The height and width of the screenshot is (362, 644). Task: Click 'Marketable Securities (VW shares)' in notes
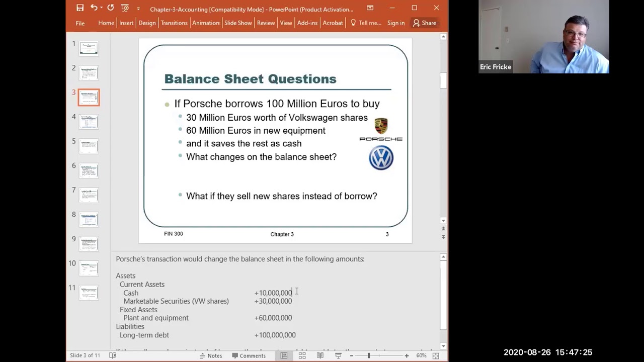176,301
